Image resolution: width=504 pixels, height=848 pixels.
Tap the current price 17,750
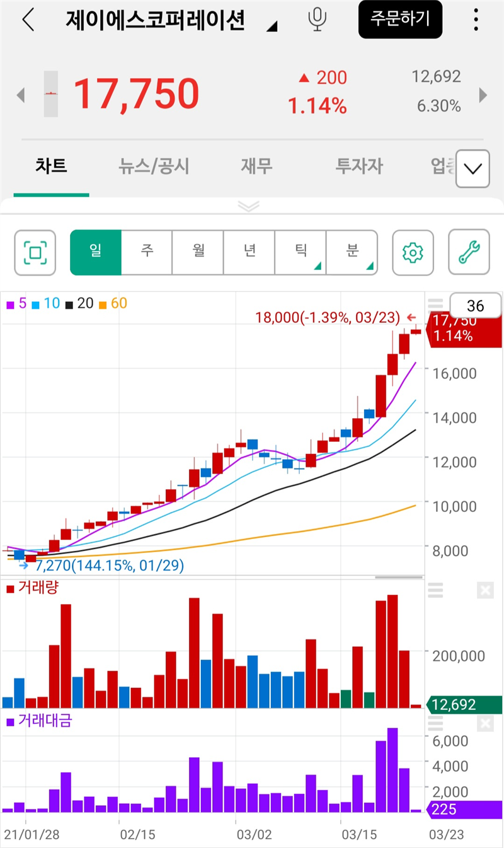(137, 94)
